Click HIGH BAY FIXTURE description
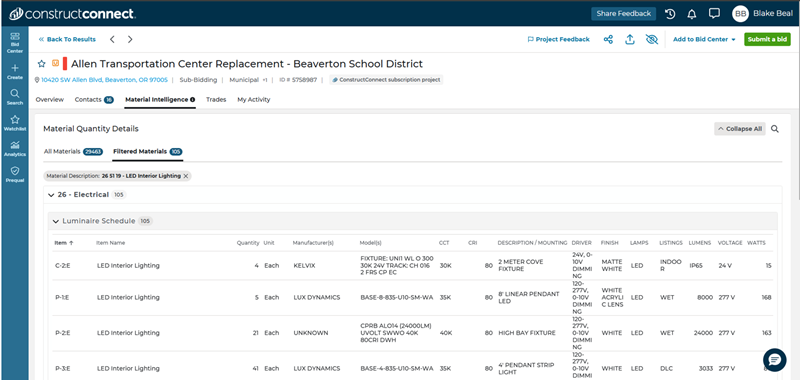 [x=527, y=333]
